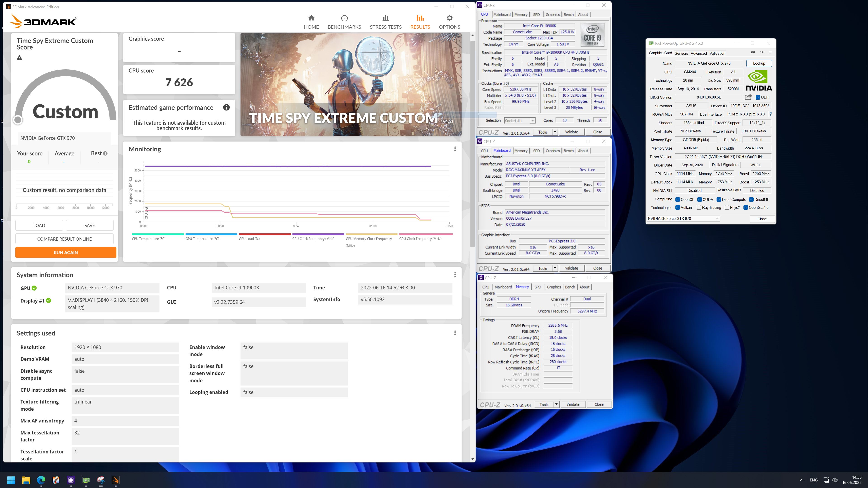
Task: Toggle the Vulkan checkbox in GPU-Z
Action: [678, 207]
